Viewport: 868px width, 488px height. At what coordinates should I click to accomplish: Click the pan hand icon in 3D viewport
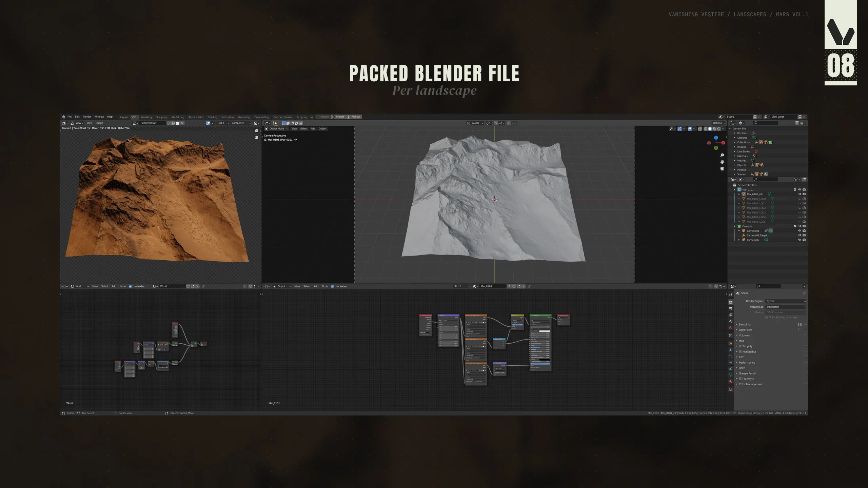point(722,162)
